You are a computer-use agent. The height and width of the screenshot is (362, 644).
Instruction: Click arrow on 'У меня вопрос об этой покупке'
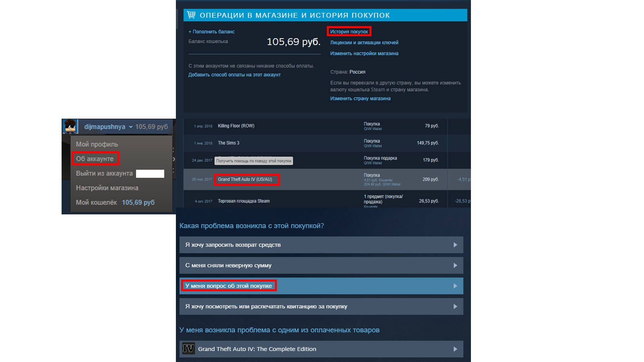455,286
